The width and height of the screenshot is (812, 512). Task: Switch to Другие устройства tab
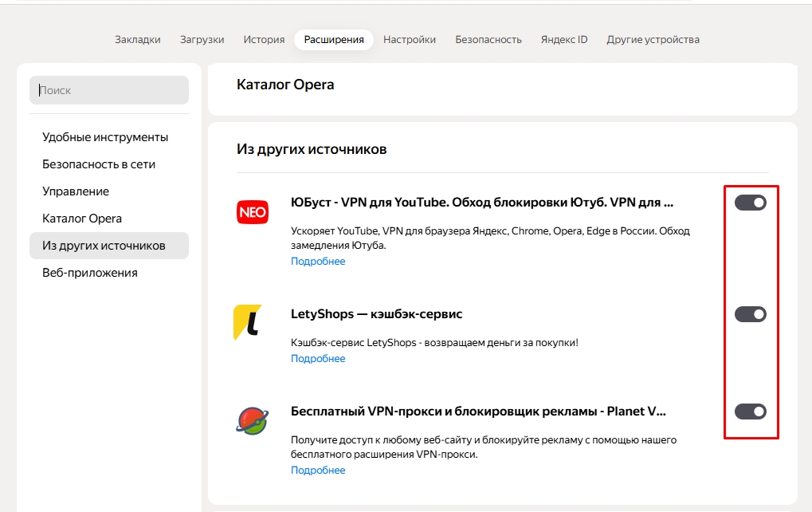coord(653,40)
